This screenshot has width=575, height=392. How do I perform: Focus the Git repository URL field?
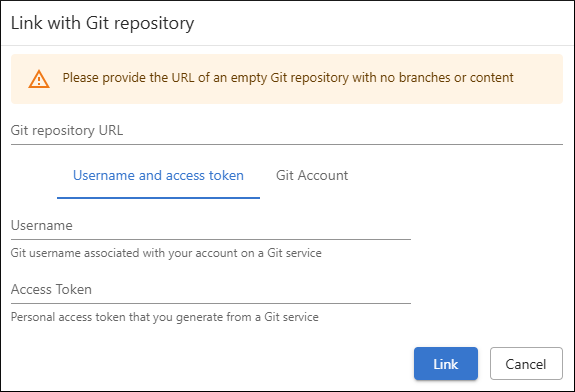coord(287,131)
